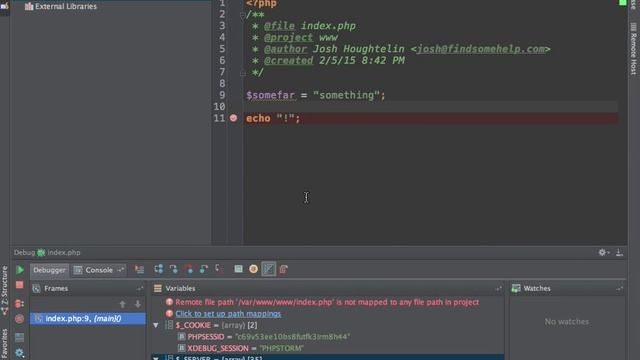Click the @author tag on line 5

click(x=285, y=49)
